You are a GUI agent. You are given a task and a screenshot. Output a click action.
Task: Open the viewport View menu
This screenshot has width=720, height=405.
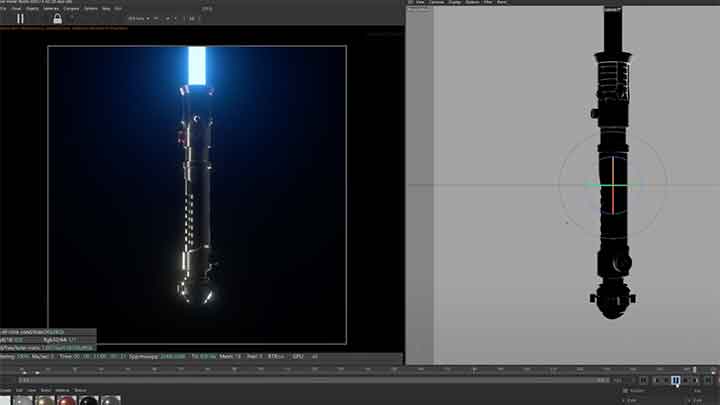tap(420, 2)
